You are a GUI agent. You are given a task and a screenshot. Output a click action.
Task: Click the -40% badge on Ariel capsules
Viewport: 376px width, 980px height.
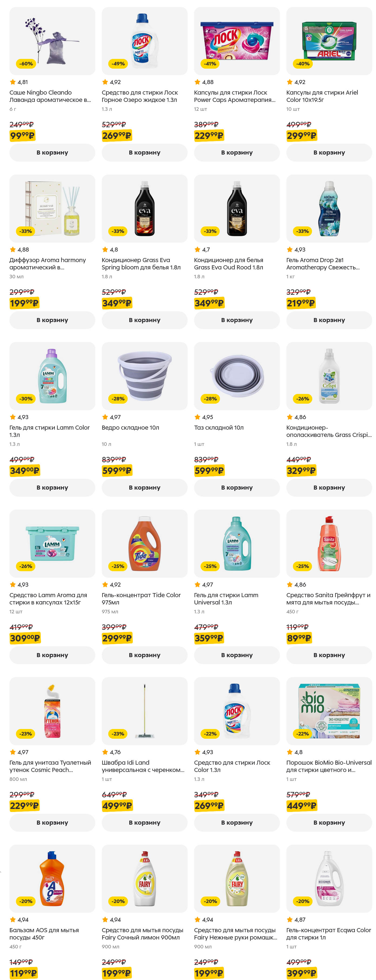(303, 63)
